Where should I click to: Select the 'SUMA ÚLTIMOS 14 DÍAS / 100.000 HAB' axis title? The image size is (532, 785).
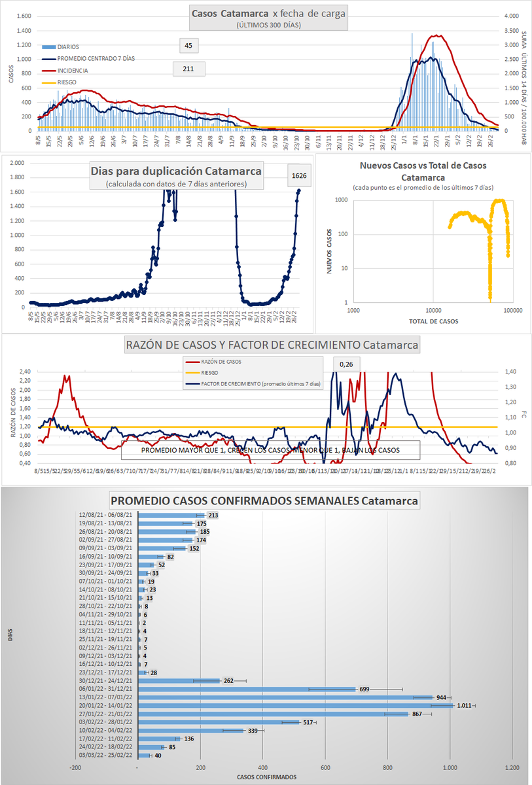525,82
